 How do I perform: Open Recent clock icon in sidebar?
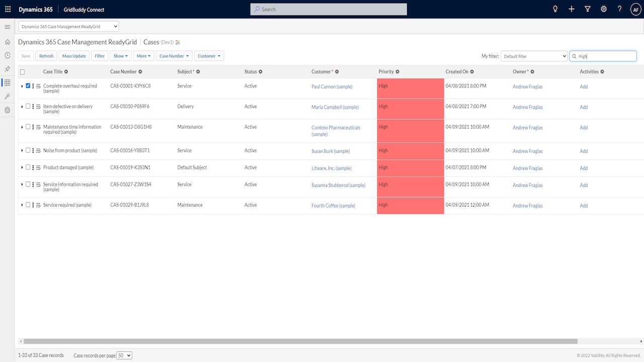coord(7,55)
